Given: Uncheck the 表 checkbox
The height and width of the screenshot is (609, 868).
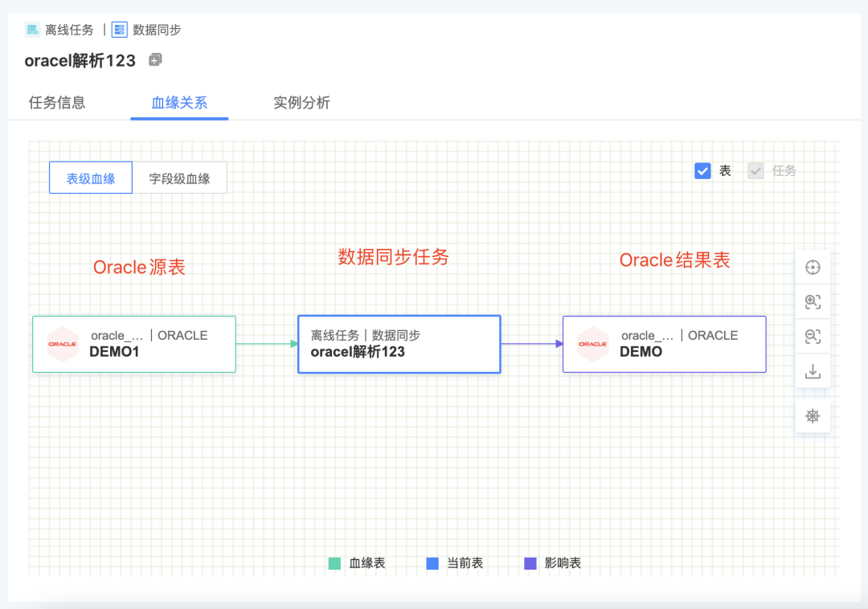Looking at the screenshot, I should tap(703, 170).
